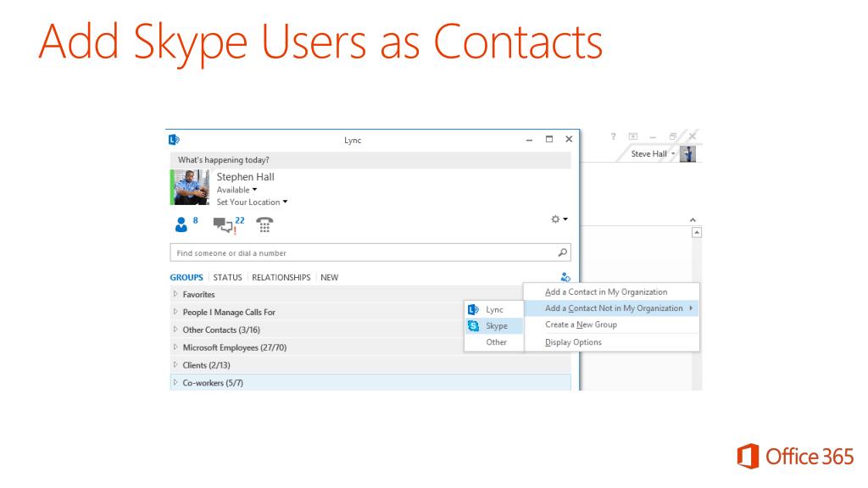Image resolution: width=868 pixels, height=488 pixels.
Task: Click the help question mark in background window
Action: (613, 136)
